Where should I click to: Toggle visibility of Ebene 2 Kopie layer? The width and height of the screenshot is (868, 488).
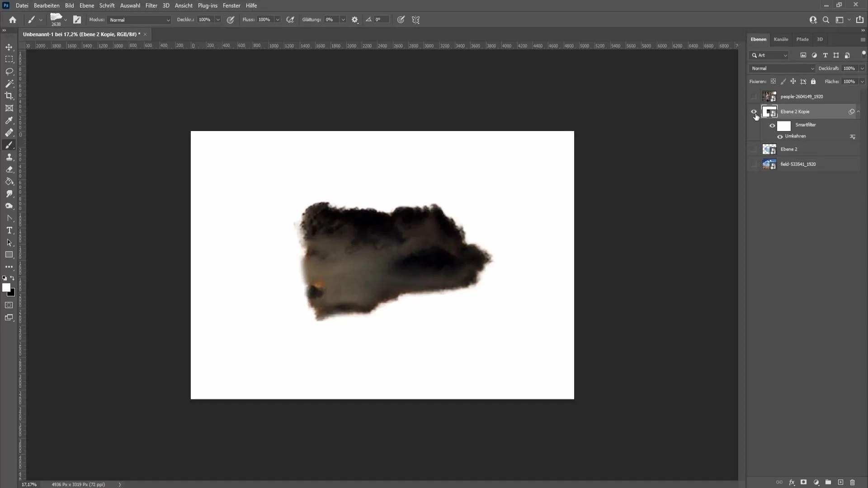coord(754,112)
